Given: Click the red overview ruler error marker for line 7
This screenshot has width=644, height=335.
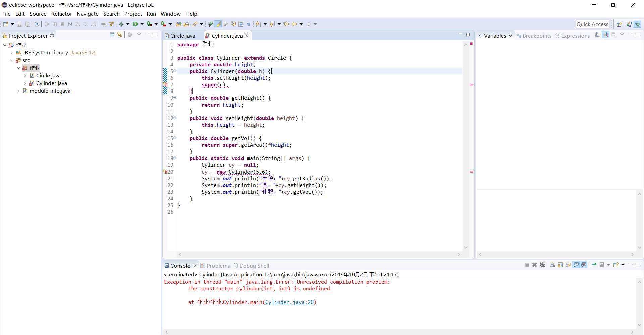Looking at the screenshot, I should click(471, 84).
